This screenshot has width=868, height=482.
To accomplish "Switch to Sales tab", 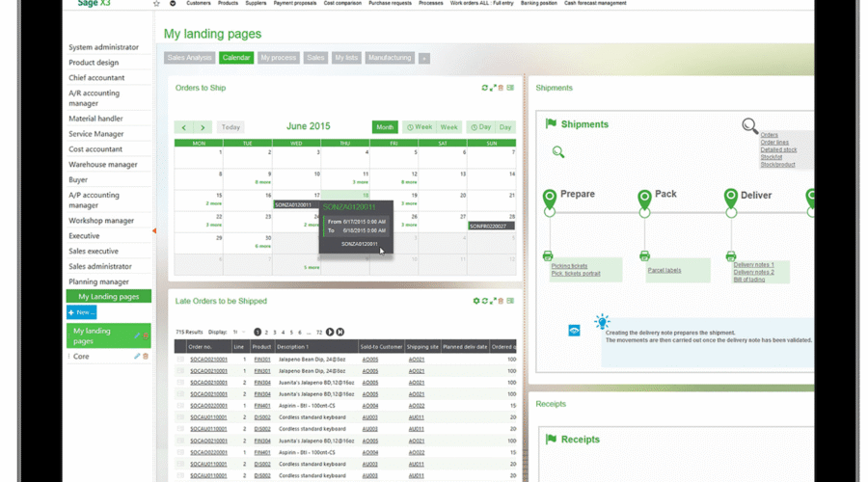I will click(315, 58).
